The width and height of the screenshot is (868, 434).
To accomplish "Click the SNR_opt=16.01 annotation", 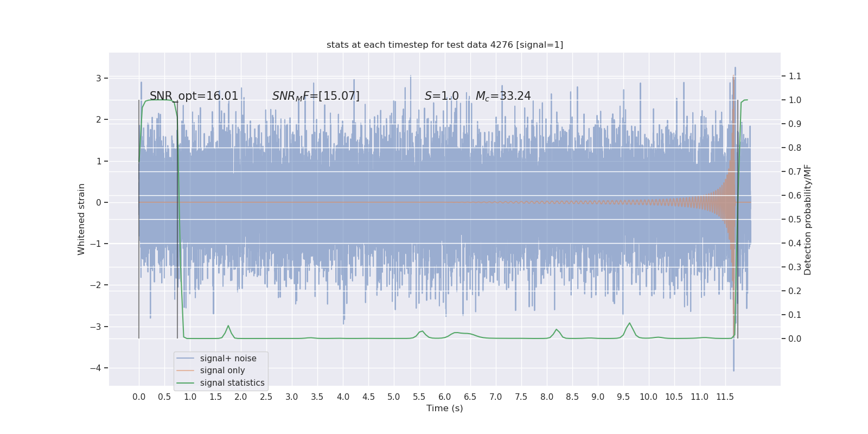I will pos(194,96).
